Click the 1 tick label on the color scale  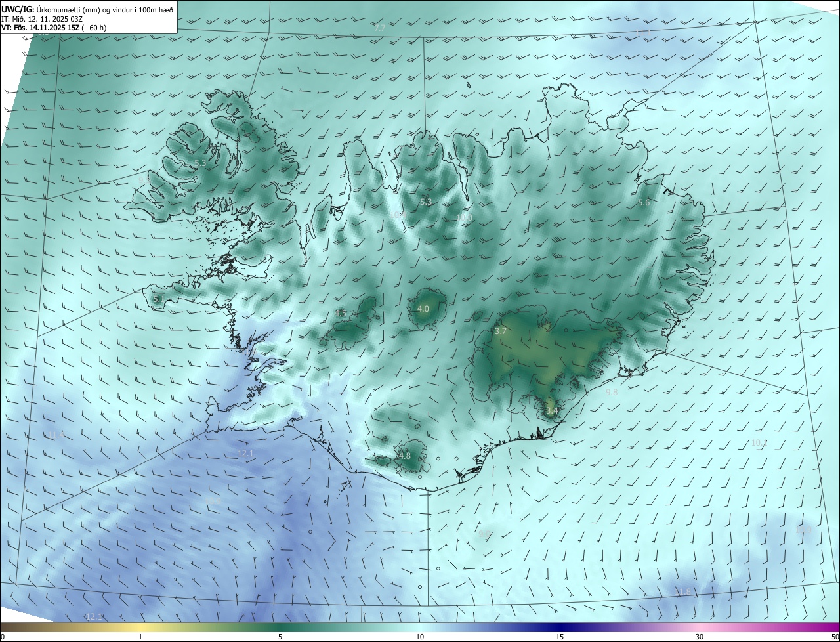click(x=140, y=637)
